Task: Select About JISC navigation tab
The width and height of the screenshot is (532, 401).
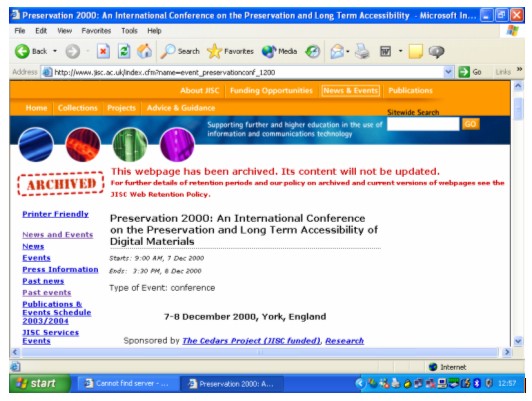Action: [x=200, y=91]
